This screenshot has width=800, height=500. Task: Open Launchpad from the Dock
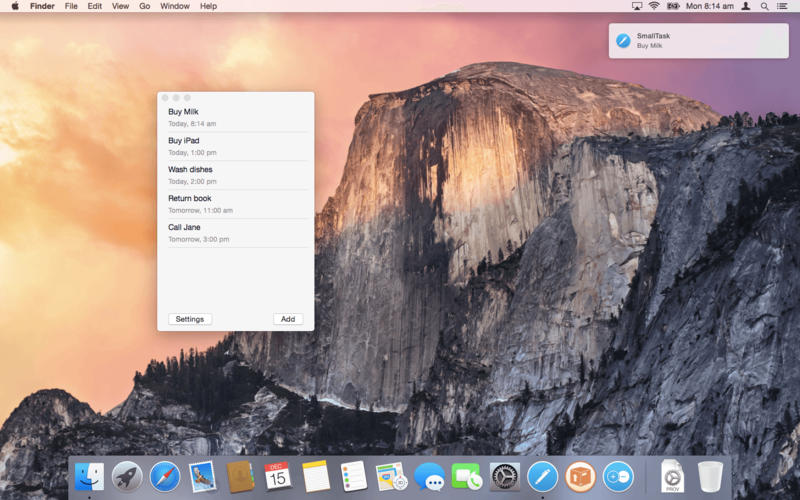point(127,476)
